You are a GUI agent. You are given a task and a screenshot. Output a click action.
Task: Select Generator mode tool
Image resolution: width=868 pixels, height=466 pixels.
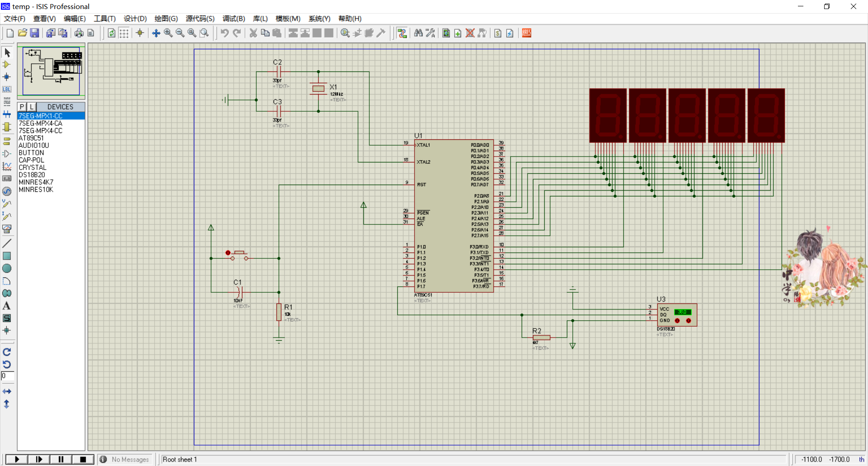7,191
